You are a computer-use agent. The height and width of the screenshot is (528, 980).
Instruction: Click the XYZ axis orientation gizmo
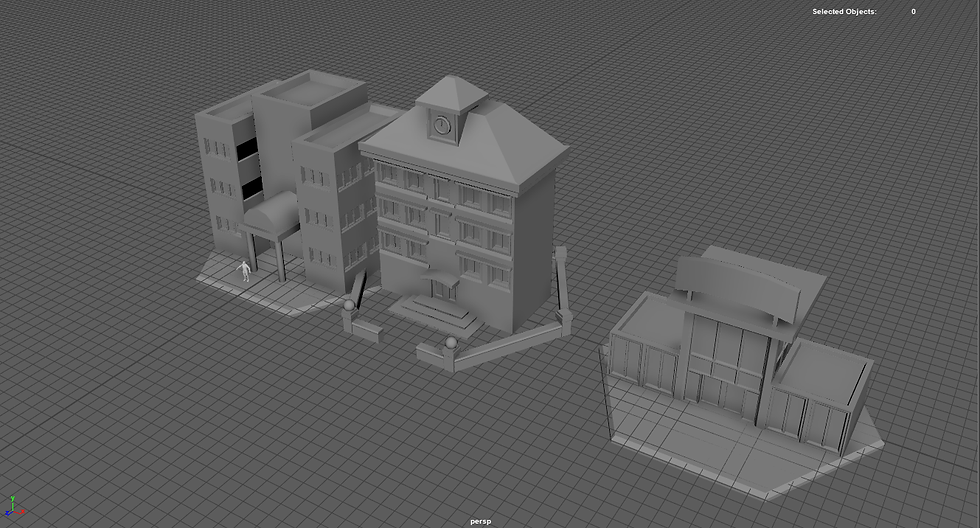[13, 506]
